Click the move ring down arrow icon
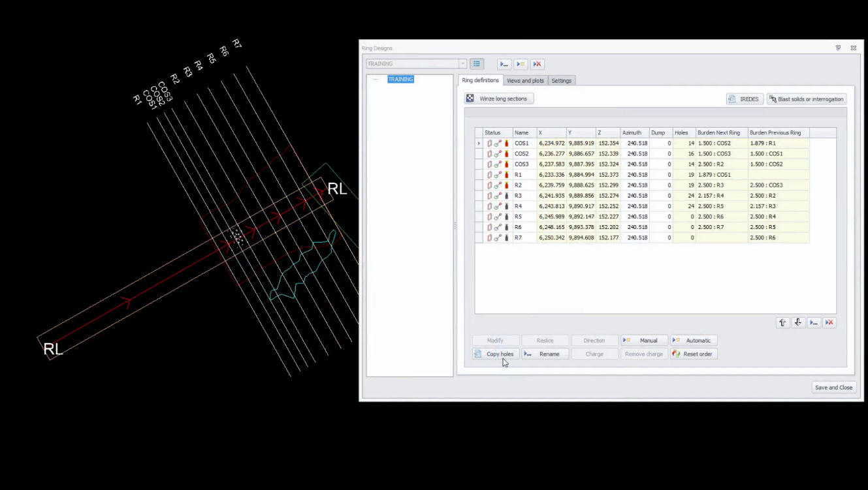The width and height of the screenshot is (868, 490). pos(798,322)
